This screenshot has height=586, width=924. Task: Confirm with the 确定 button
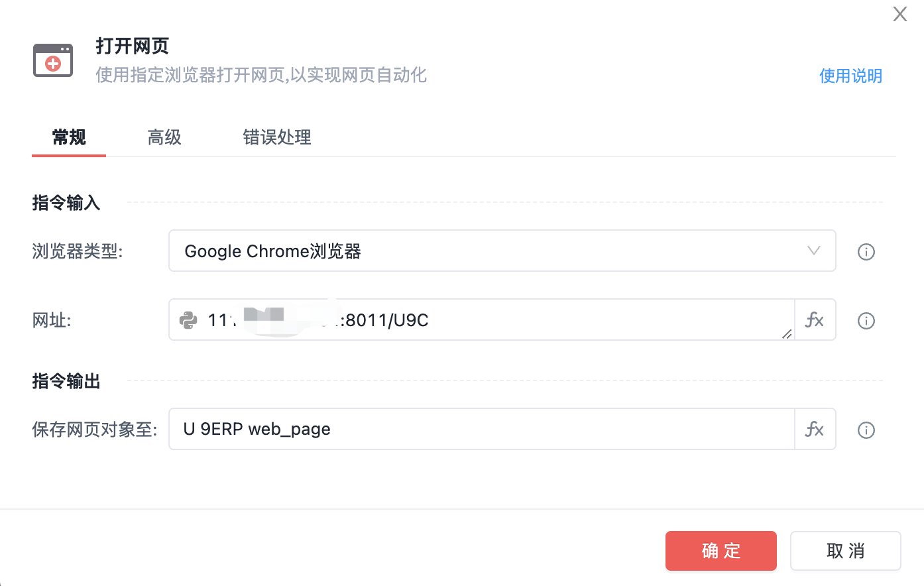721,550
